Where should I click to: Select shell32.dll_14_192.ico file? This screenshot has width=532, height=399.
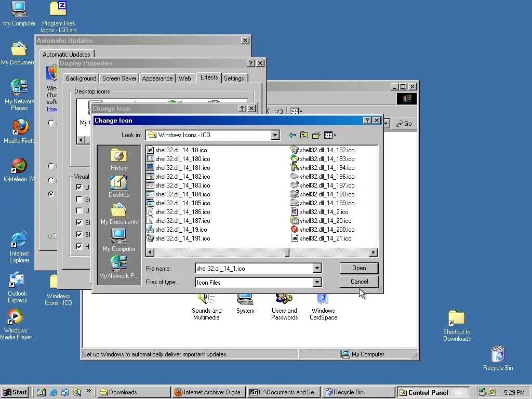(x=323, y=150)
